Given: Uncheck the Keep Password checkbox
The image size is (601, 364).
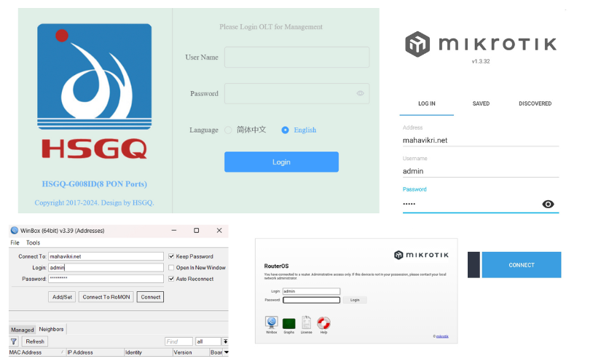Looking at the screenshot, I should click(171, 256).
